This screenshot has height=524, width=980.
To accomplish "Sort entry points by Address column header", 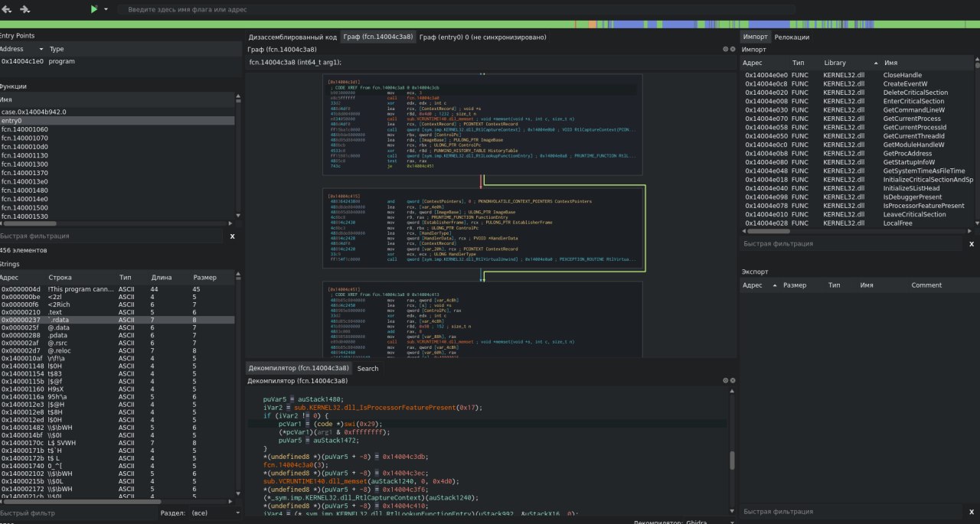I will 17,49.
